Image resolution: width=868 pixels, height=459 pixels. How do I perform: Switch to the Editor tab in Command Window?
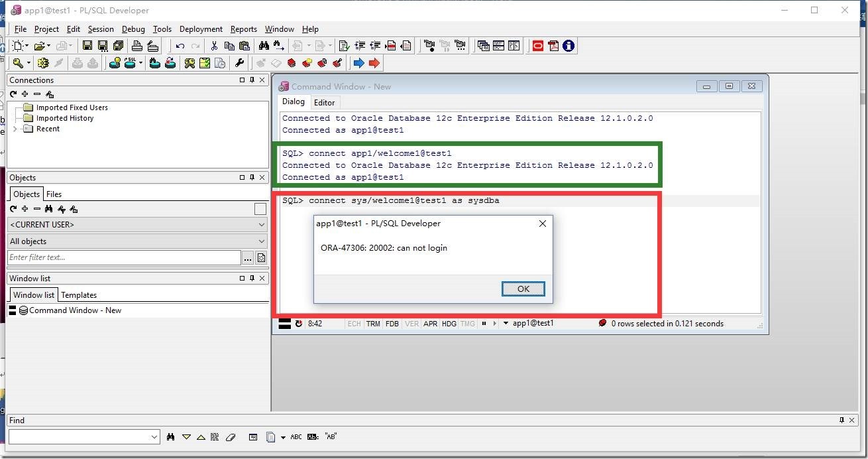[x=325, y=102]
